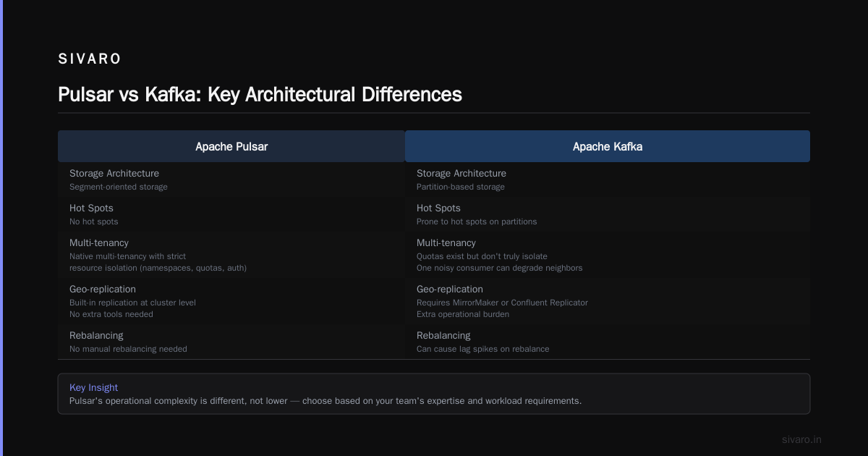This screenshot has width=868, height=456.
Task: Select the Apache Pulsar column header
Action: (231, 146)
